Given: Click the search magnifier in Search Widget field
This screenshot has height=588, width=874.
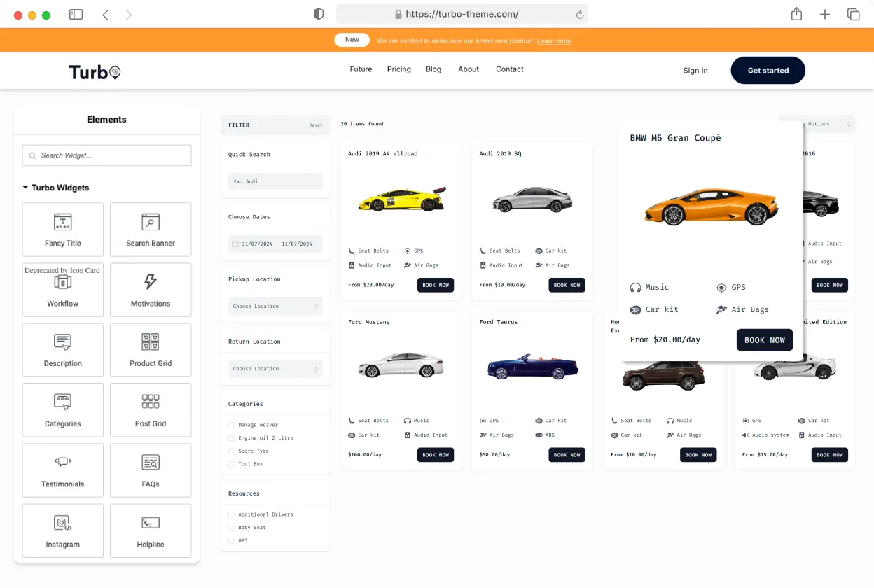Looking at the screenshot, I should 33,155.
